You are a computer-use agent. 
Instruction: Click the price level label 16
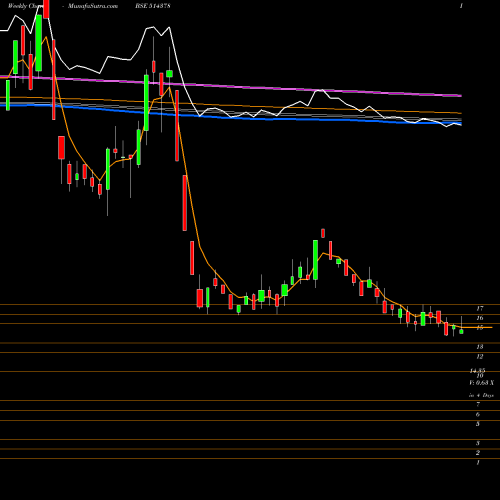click(480, 318)
